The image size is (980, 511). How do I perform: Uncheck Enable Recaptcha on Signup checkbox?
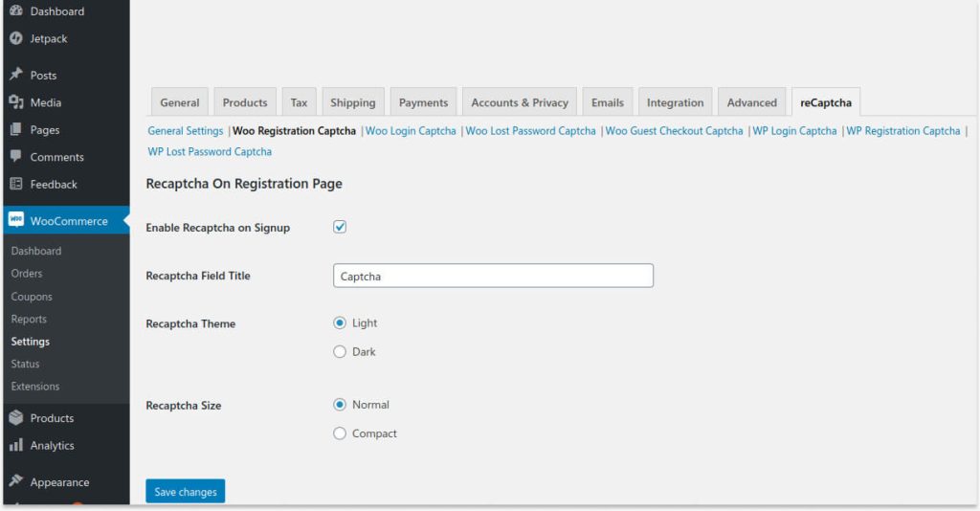tap(340, 227)
